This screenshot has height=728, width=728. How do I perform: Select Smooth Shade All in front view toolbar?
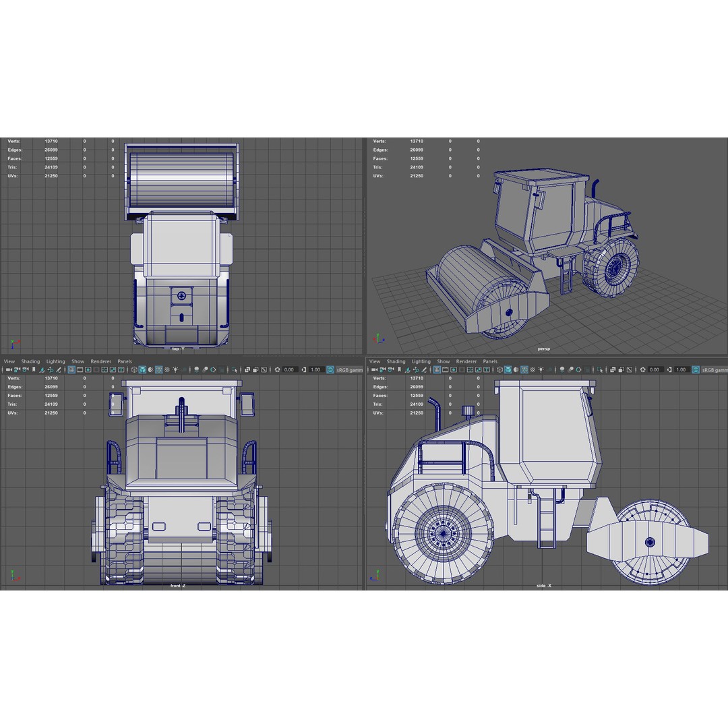(142, 369)
